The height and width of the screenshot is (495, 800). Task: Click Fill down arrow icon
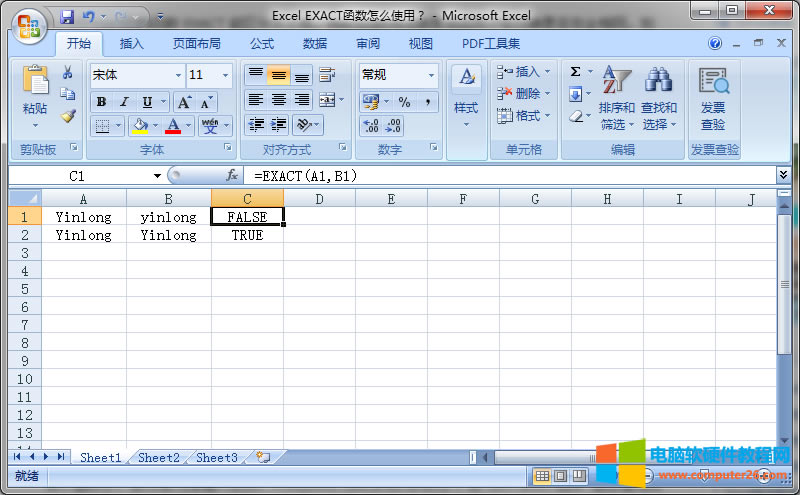point(576,94)
